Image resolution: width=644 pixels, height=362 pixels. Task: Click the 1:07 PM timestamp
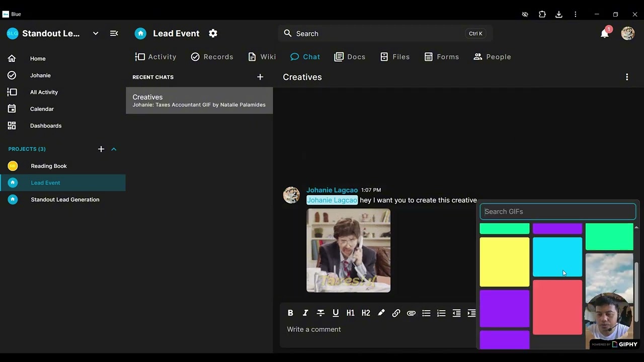pyautogui.click(x=371, y=190)
